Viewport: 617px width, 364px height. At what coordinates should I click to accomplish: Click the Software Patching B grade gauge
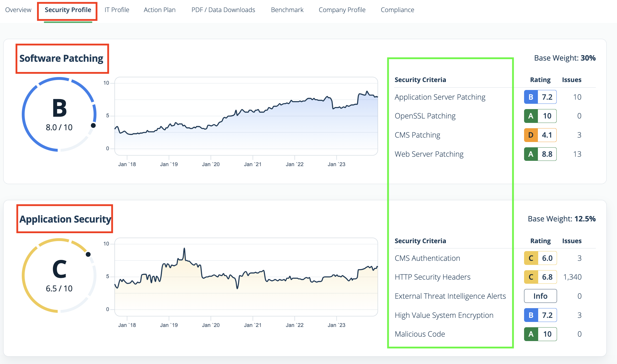pyautogui.click(x=59, y=114)
